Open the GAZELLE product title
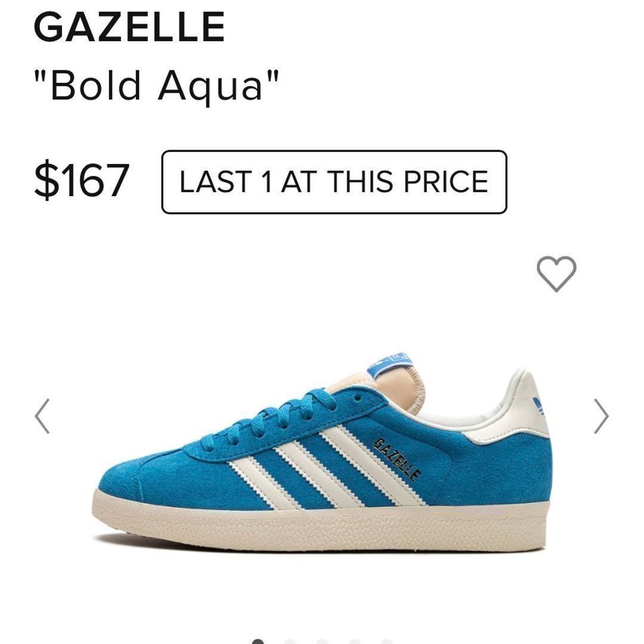 (129, 27)
